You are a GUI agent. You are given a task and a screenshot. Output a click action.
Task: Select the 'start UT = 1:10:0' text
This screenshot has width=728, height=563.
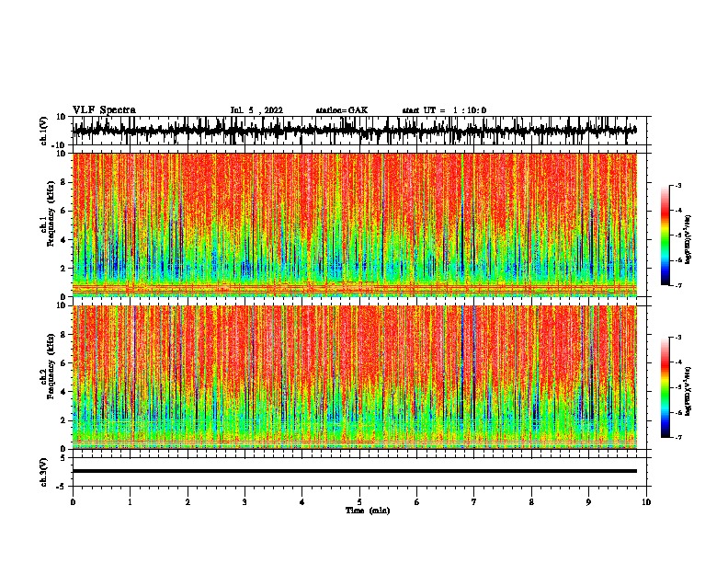pos(444,110)
